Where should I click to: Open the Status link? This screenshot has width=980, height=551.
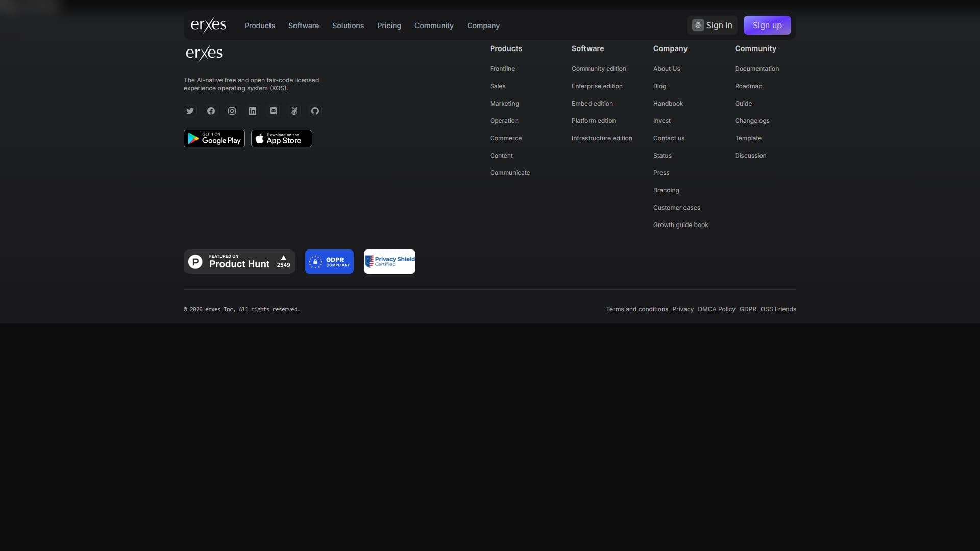pos(663,156)
